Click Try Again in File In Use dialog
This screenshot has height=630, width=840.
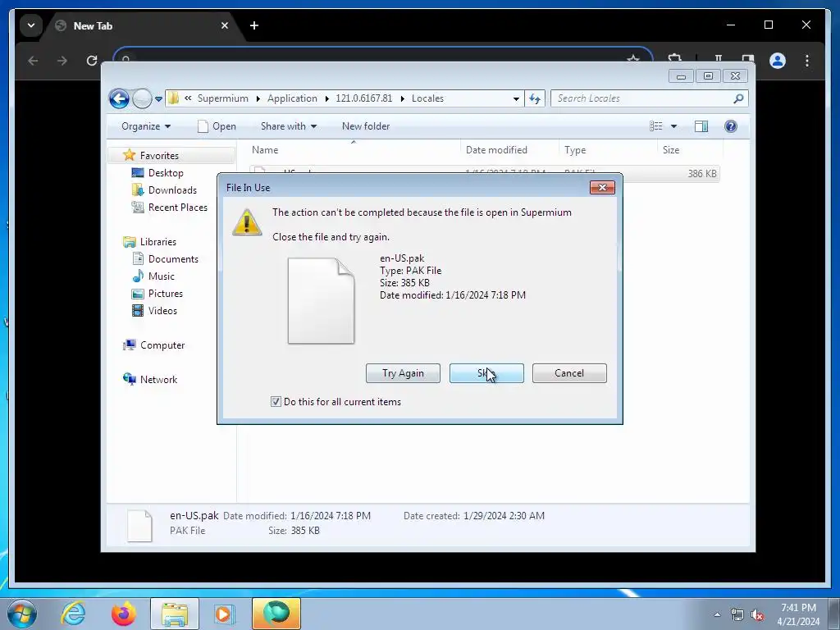pyautogui.click(x=403, y=373)
